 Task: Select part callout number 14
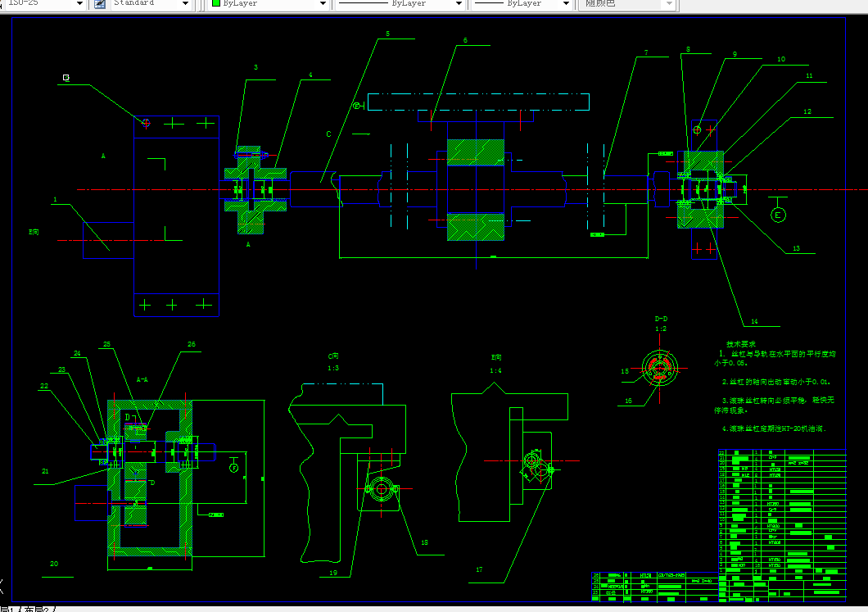coord(754,321)
